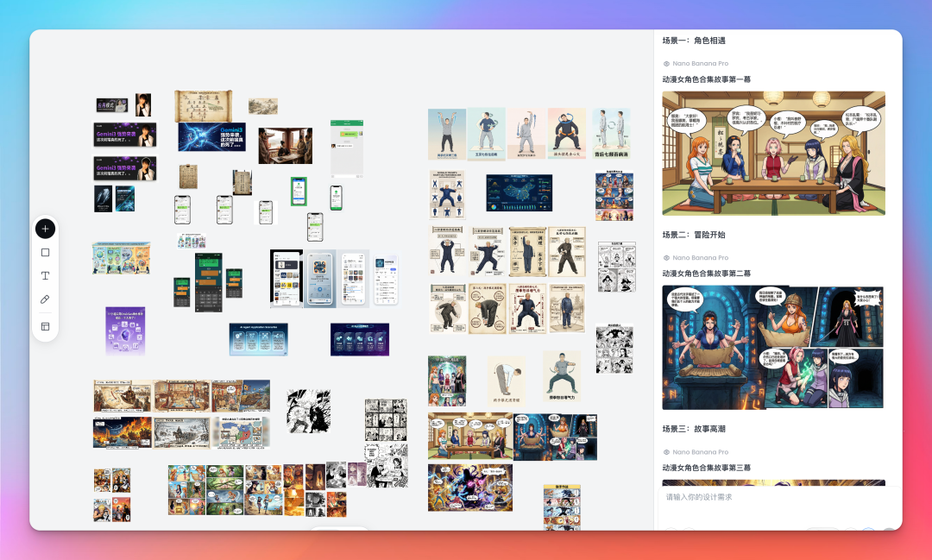
Task: Select the snowy army march illustration
Action: coord(182,432)
